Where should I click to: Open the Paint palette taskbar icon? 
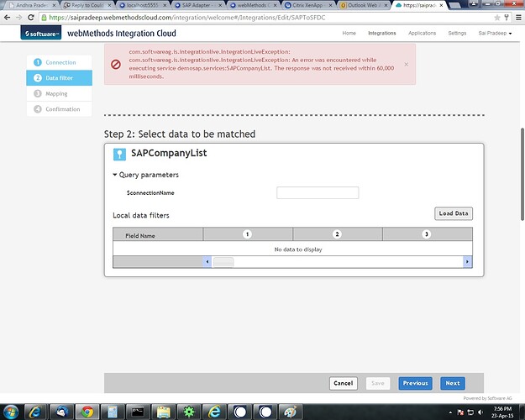click(291, 412)
